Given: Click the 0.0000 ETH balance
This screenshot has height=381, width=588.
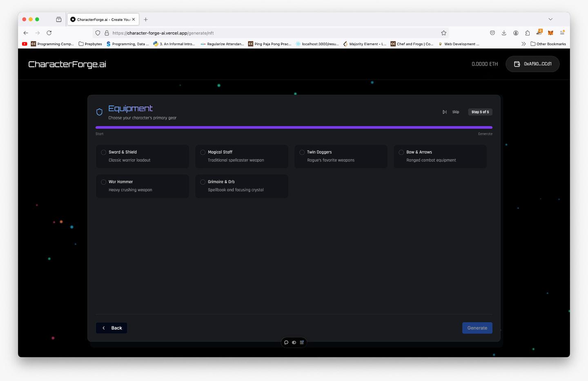Looking at the screenshot, I should coord(485,64).
